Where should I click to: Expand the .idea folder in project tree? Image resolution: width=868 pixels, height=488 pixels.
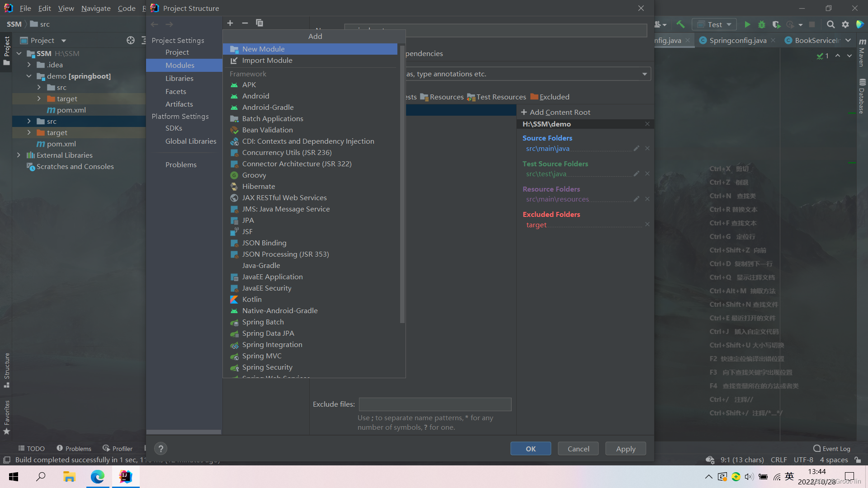click(x=29, y=65)
